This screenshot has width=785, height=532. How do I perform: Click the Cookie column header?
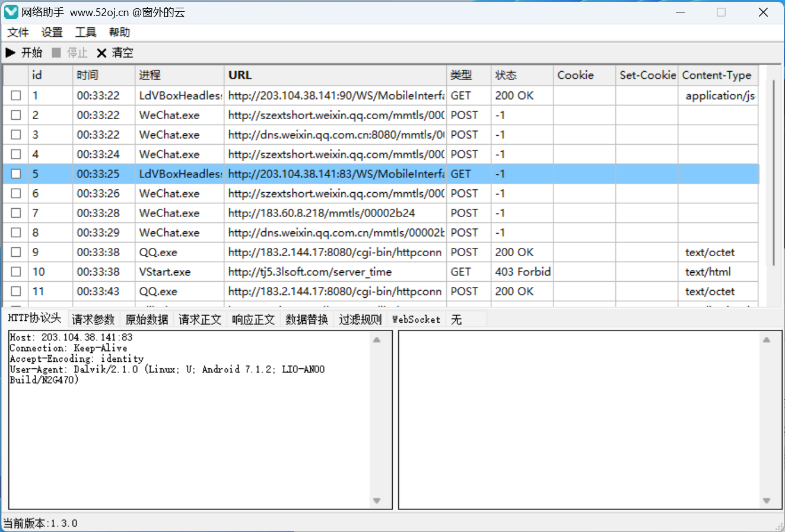[x=584, y=75]
